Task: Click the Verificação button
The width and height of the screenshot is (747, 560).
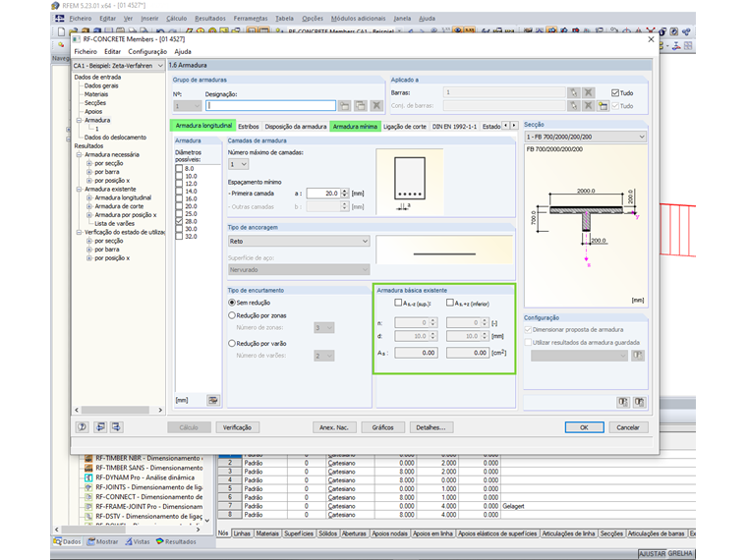Action: [237, 427]
